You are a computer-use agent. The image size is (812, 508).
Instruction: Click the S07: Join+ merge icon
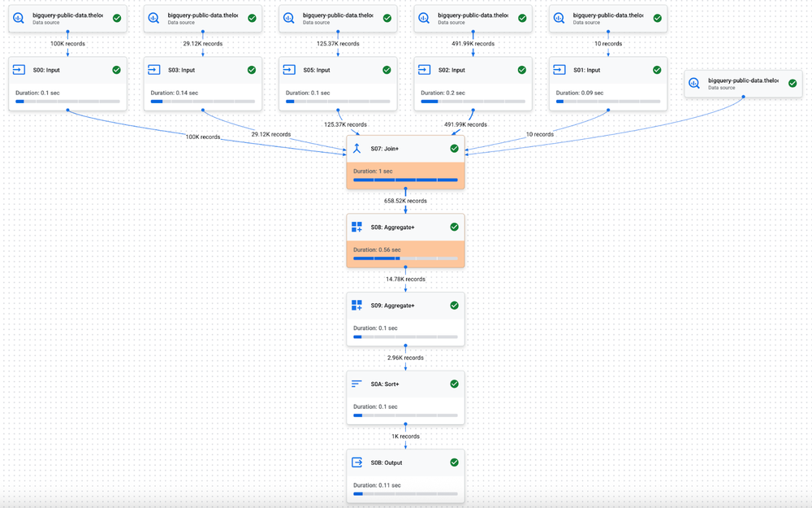coord(356,148)
